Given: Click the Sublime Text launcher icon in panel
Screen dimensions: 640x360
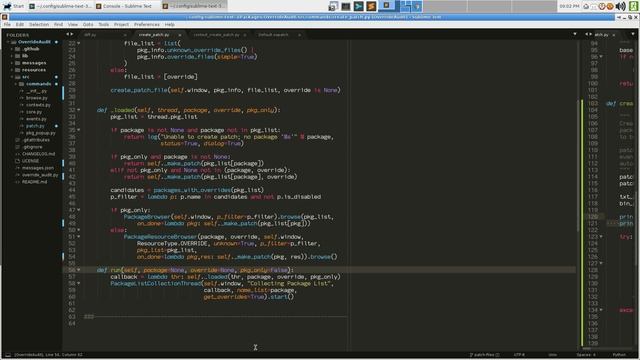Looking at the screenshot, I should (371, 6).
